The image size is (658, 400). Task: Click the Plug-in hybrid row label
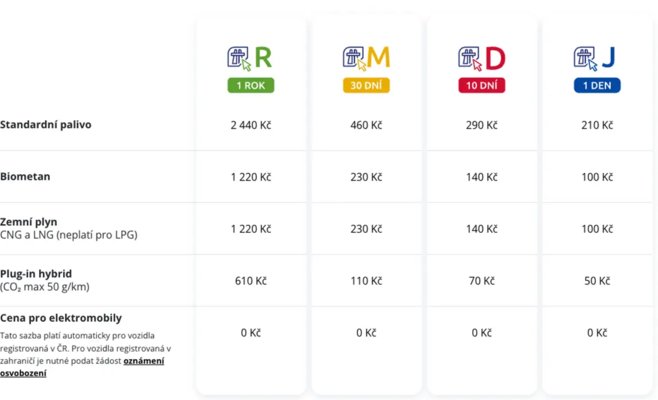38,273
